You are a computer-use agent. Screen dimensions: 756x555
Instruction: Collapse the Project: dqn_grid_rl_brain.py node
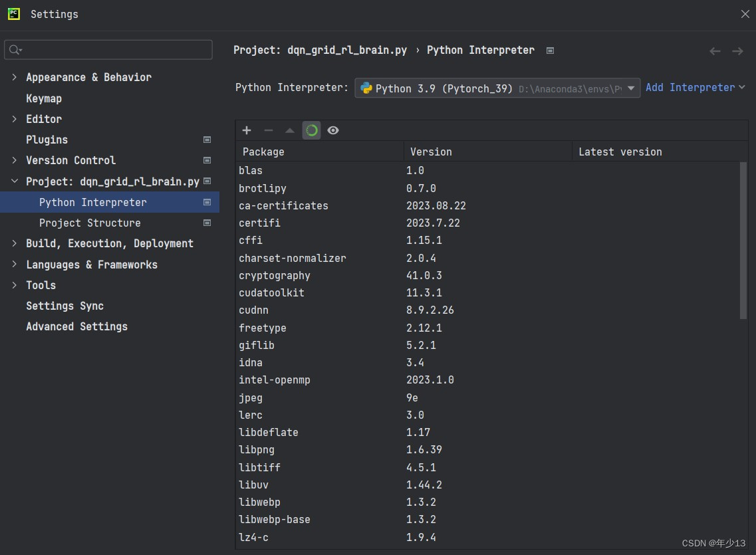point(15,181)
